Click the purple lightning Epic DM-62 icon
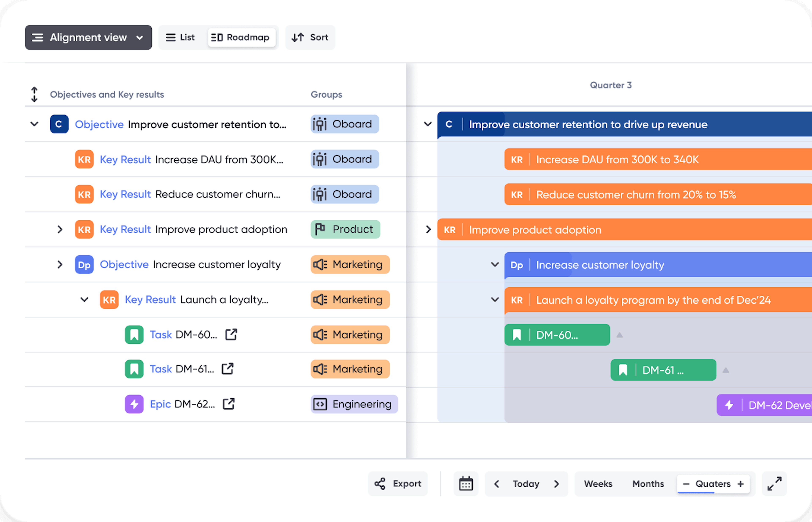812x522 pixels. coord(134,404)
